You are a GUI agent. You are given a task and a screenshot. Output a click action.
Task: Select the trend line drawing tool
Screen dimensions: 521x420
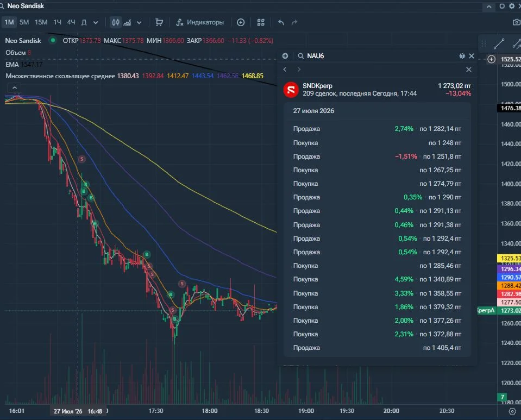pos(499,43)
